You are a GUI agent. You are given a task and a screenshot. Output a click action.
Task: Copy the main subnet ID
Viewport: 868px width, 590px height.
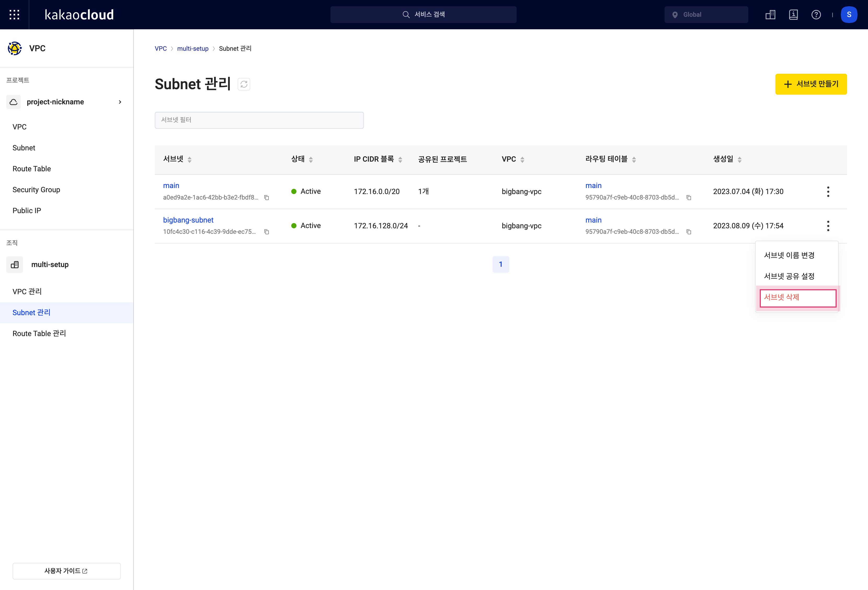click(267, 198)
